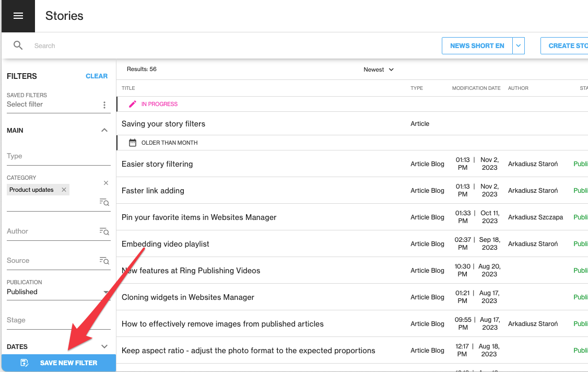Click into the Search stories field

(209, 46)
